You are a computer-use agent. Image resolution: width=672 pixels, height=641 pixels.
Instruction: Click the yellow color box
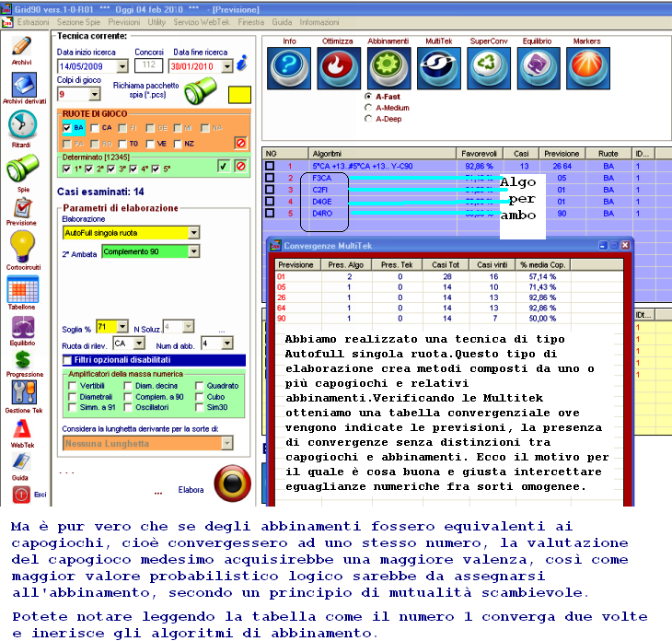pyautogui.click(x=239, y=94)
